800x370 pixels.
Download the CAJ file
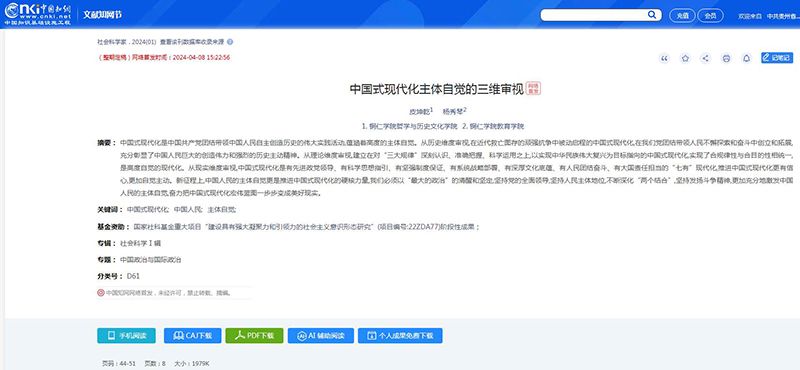[192, 336]
